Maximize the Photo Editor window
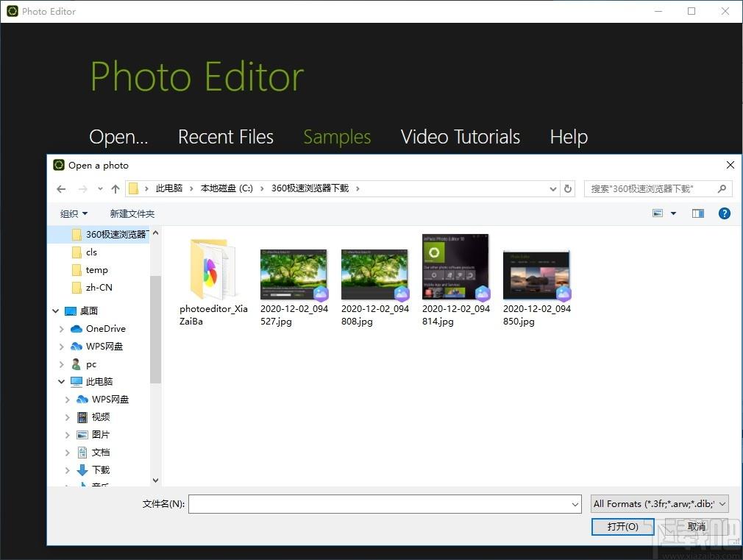Image resolution: width=743 pixels, height=560 pixels. (x=692, y=11)
